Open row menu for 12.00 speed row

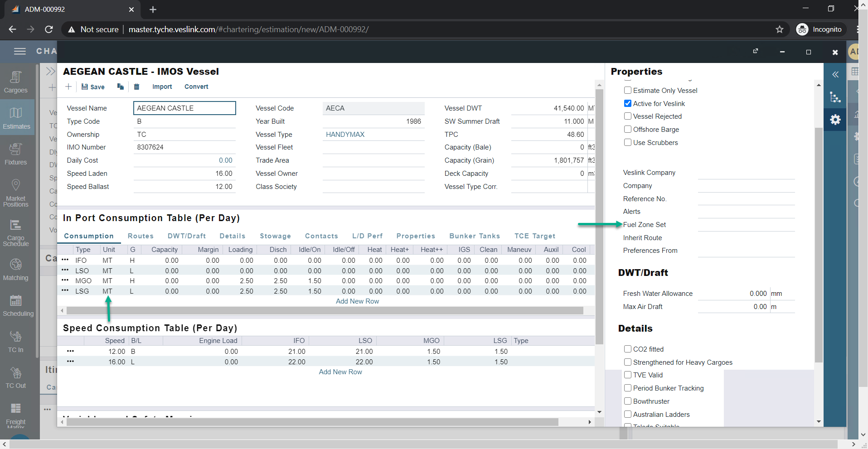click(70, 351)
